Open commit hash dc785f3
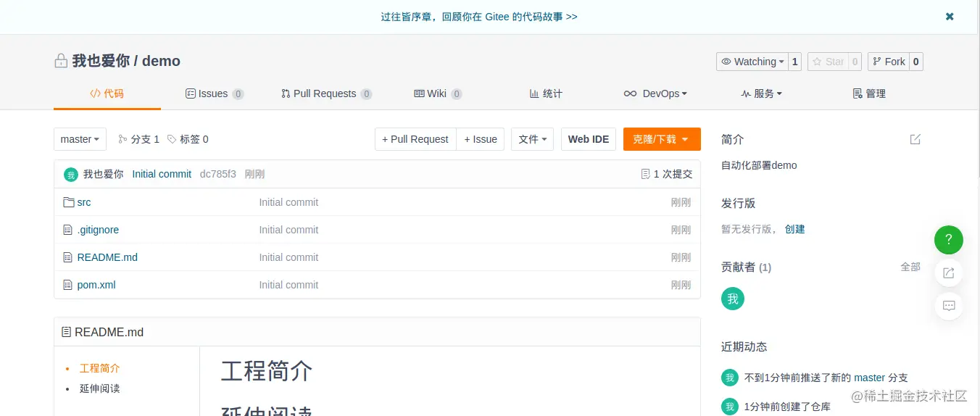Viewport: 980px width, 416px height. click(x=218, y=174)
